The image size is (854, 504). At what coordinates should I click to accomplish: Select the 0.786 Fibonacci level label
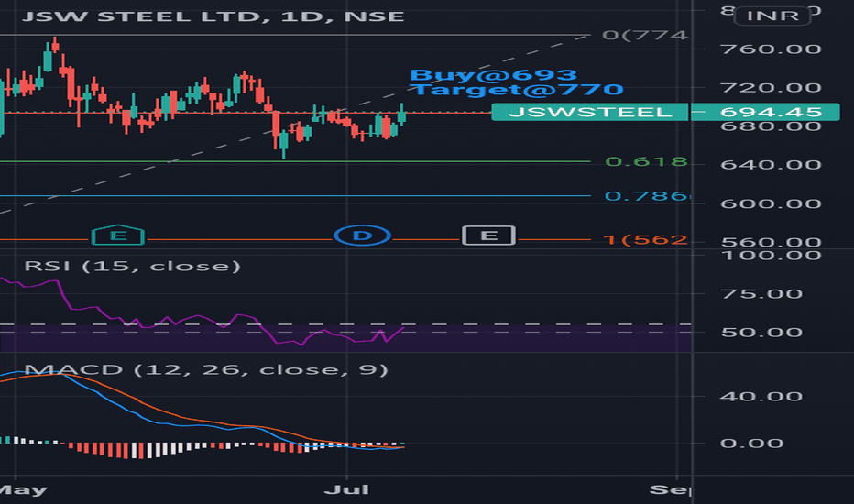pos(647,195)
